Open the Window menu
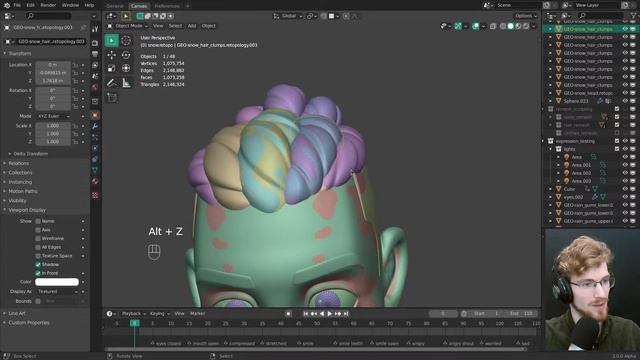 point(70,5)
